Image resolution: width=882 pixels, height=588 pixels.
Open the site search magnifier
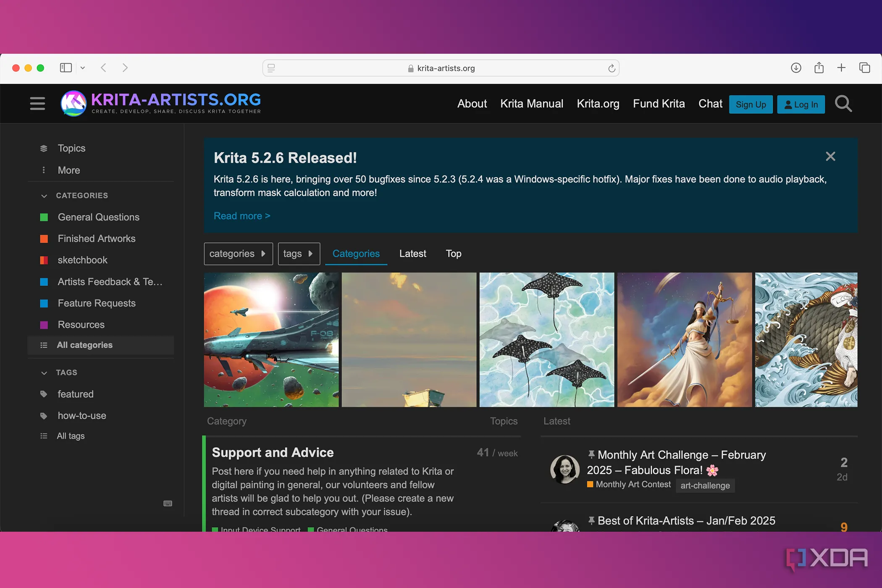(843, 104)
